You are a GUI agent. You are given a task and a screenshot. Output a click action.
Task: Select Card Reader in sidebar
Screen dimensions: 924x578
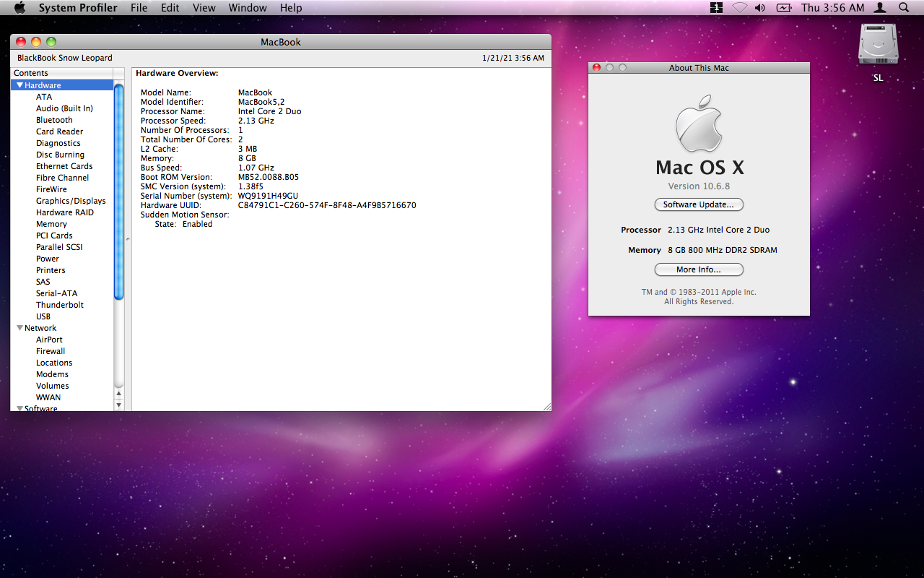[59, 131]
